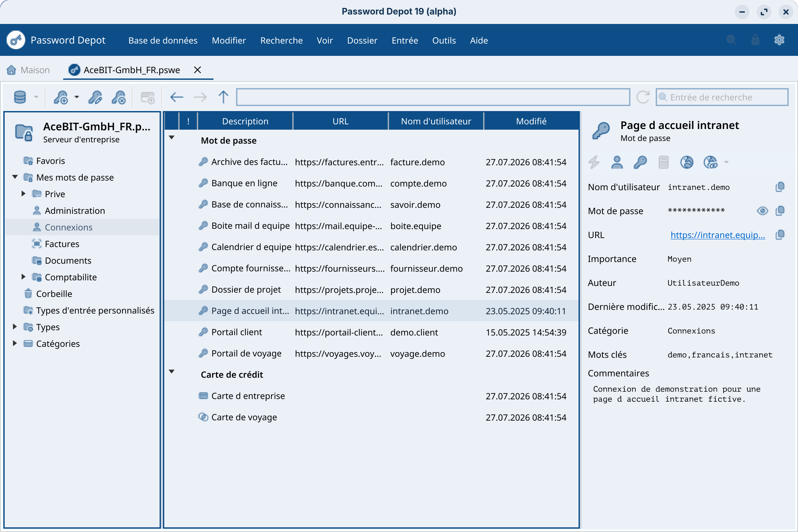Click the delete entry key icon

click(x=119, y=97)
